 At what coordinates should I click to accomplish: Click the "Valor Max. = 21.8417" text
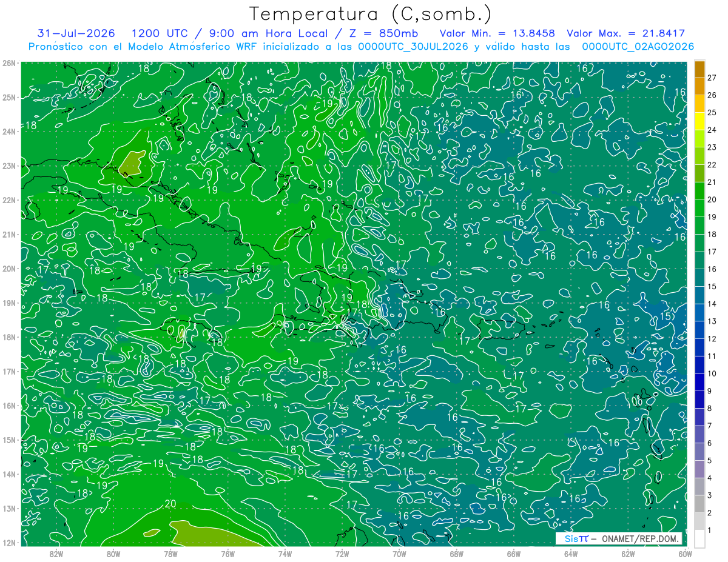pos(626,33)
